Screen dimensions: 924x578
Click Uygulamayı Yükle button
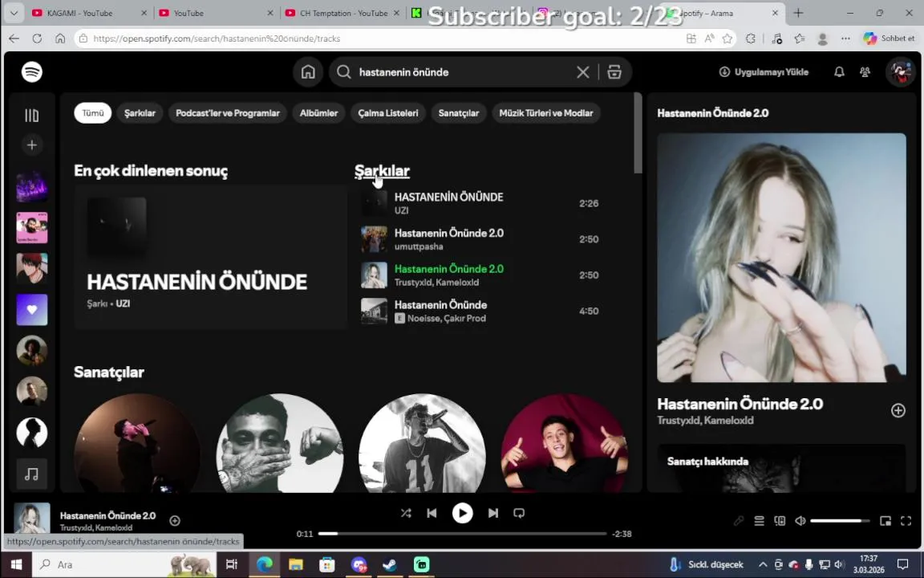pyautogui.click(x=764, y=72)
